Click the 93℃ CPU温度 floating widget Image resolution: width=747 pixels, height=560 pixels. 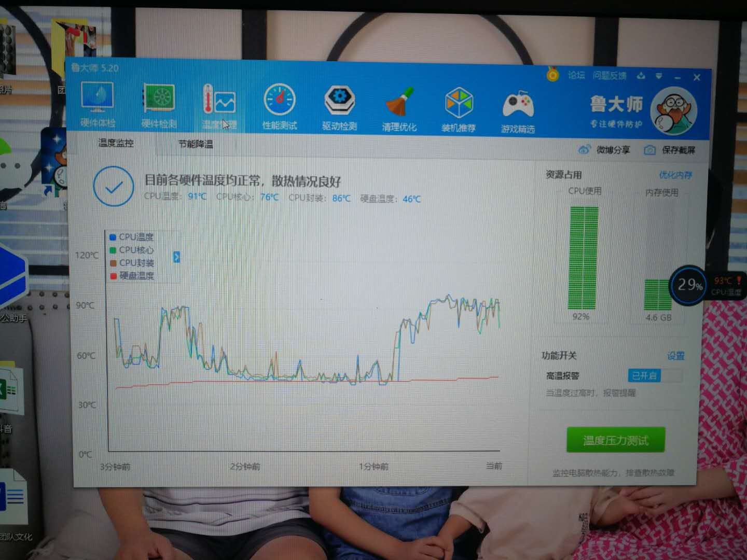726,286
